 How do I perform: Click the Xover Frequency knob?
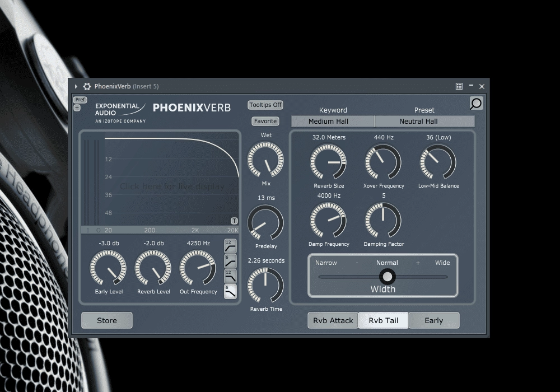[383, 162]
